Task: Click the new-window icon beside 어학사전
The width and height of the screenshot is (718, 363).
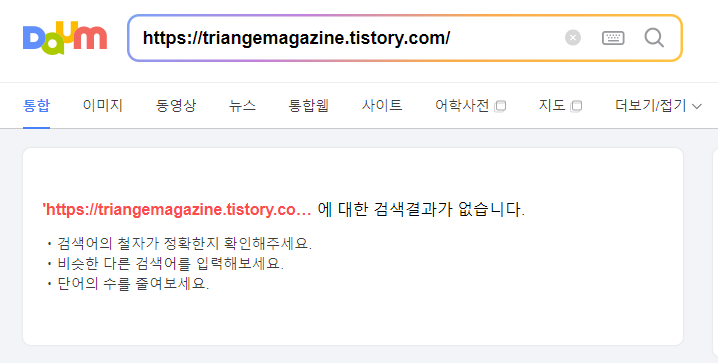Action: coord(500,106)
